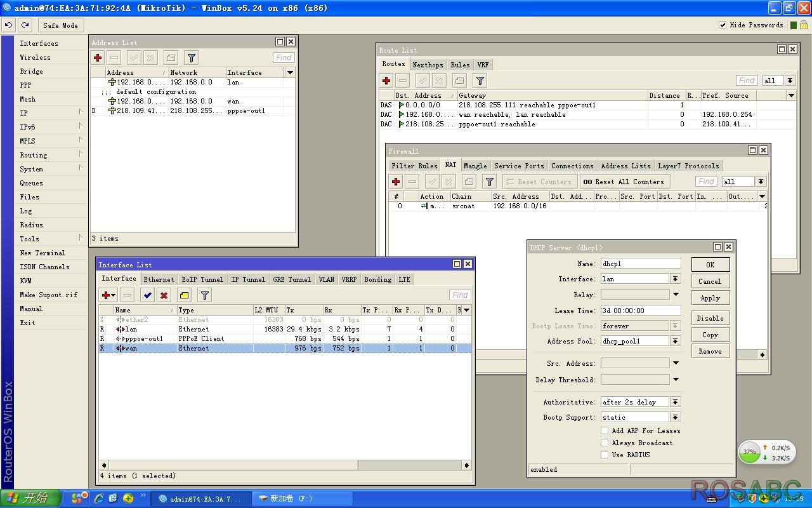The image size is (812, 508).
Task: Add new route in Route List
Action: click(386, 81)
